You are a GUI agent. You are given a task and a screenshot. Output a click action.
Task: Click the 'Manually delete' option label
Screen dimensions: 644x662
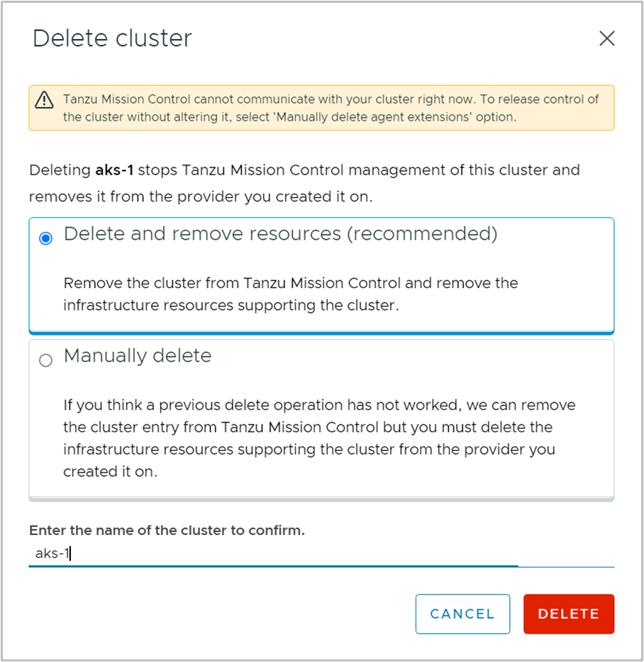(138, 355)
